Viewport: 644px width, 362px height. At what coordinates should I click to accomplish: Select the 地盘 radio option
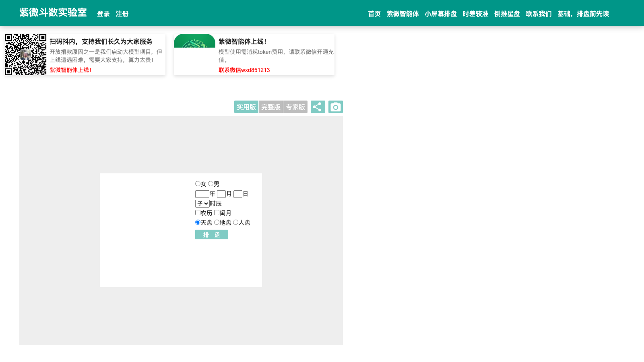tap(217, 222)
